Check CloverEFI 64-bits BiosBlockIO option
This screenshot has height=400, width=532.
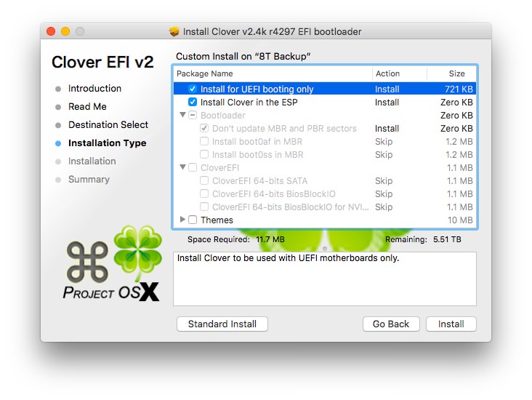click(204, 193)
